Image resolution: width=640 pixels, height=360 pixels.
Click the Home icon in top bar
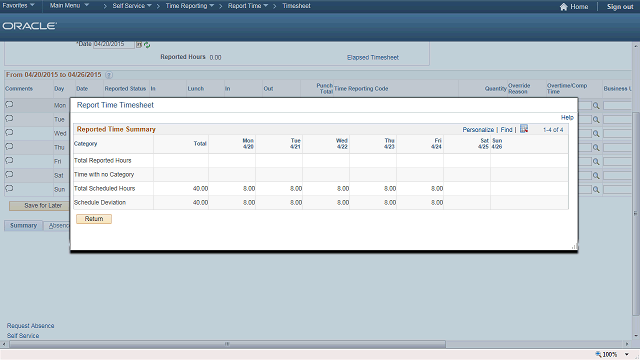(563, 7)
